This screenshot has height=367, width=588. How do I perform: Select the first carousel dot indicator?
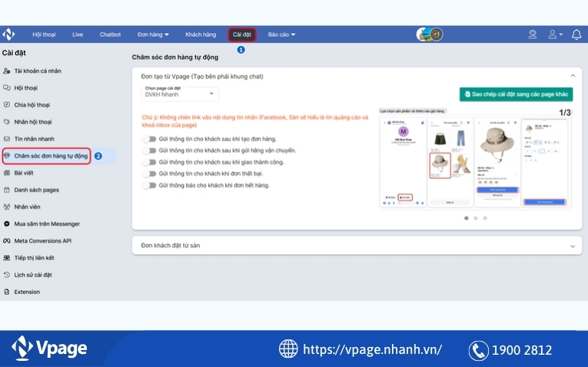pos(466,218)
